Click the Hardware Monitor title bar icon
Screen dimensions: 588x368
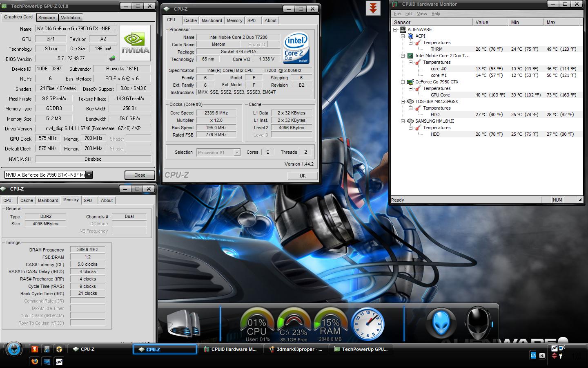point(394,4)
